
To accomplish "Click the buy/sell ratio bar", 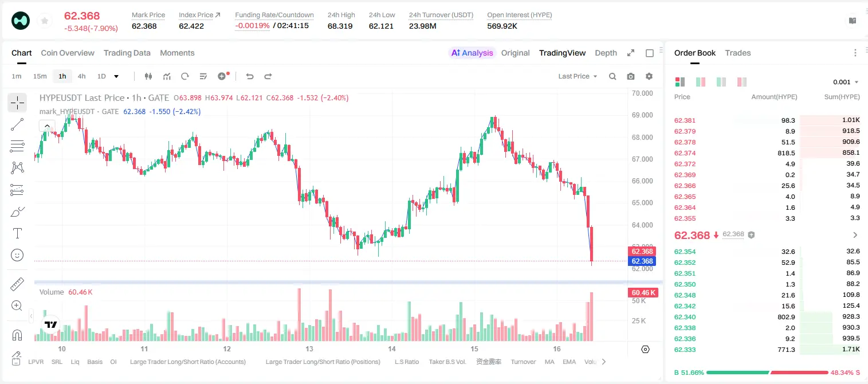I will [767, 373].
